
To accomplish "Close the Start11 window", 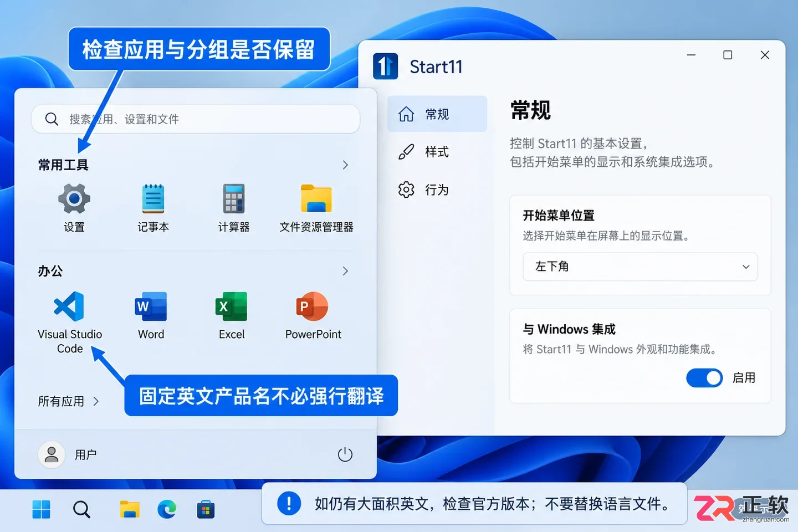I will click(x=765, y=55).
